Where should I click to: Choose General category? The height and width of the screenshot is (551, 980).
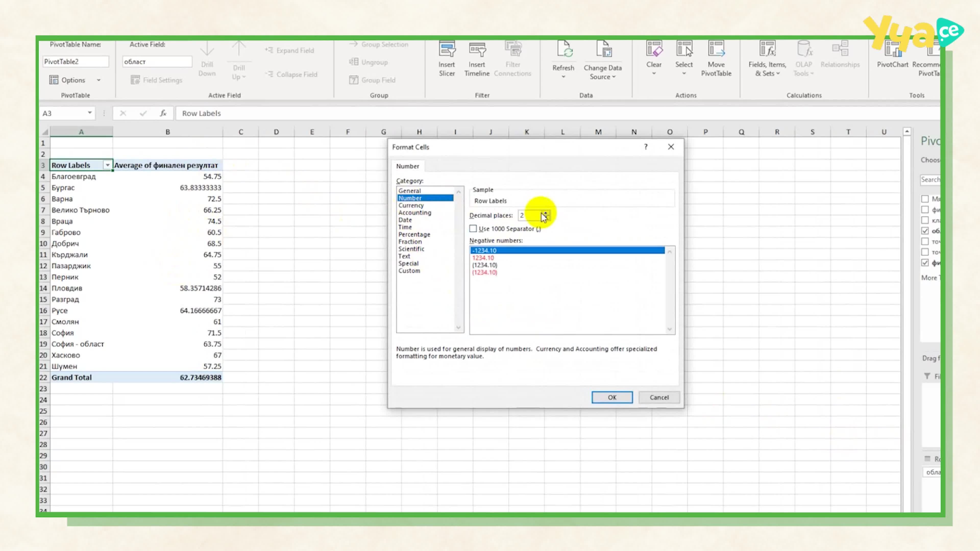pyautogui.click(x=409, y=191)
